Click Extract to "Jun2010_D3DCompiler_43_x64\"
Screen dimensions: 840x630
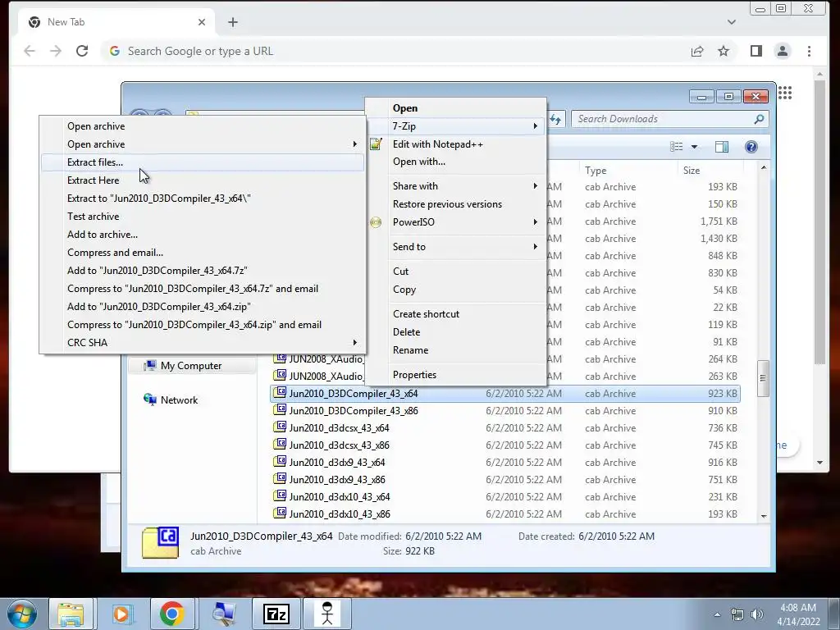203,199
